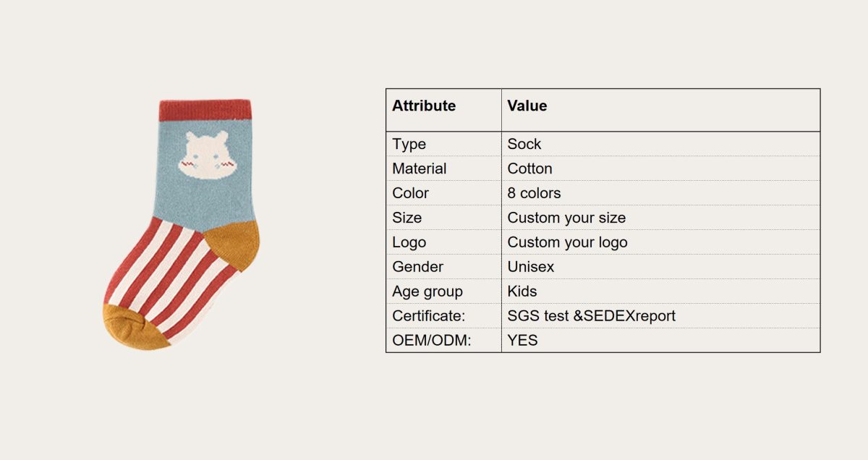
Task: Select the "Gender" attribute label
Action: (x=417, y=267)
